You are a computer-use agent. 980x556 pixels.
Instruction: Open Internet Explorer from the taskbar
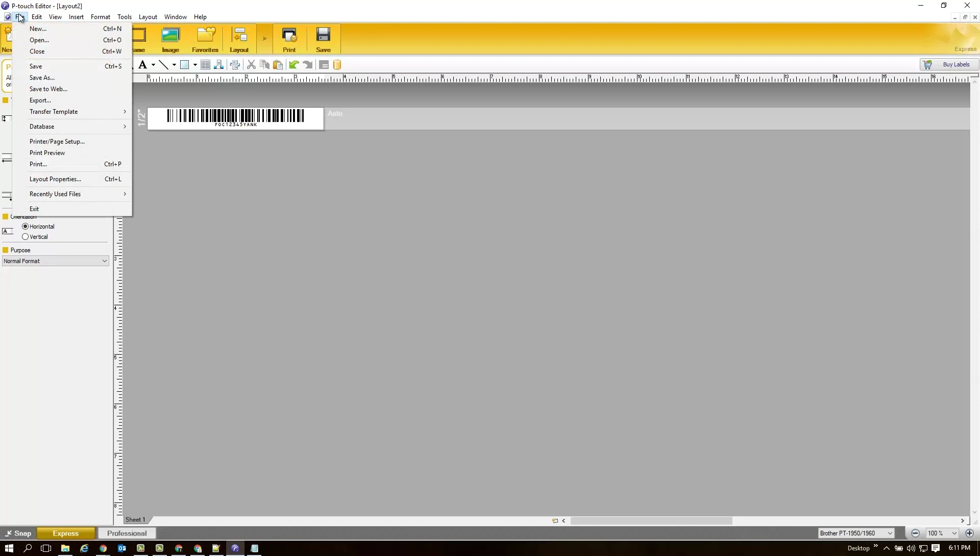84,548
